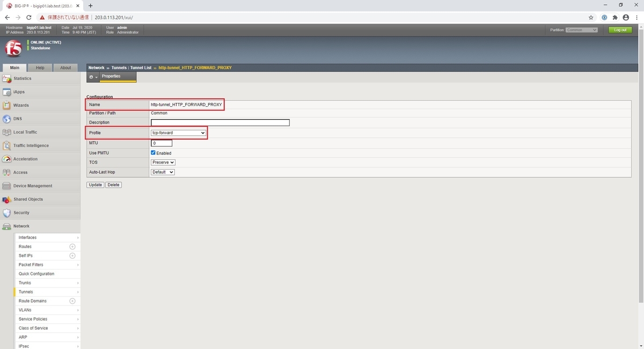Open Local Traffic from the navigation menu
The image size is (644, 349).
pos(8,132)
